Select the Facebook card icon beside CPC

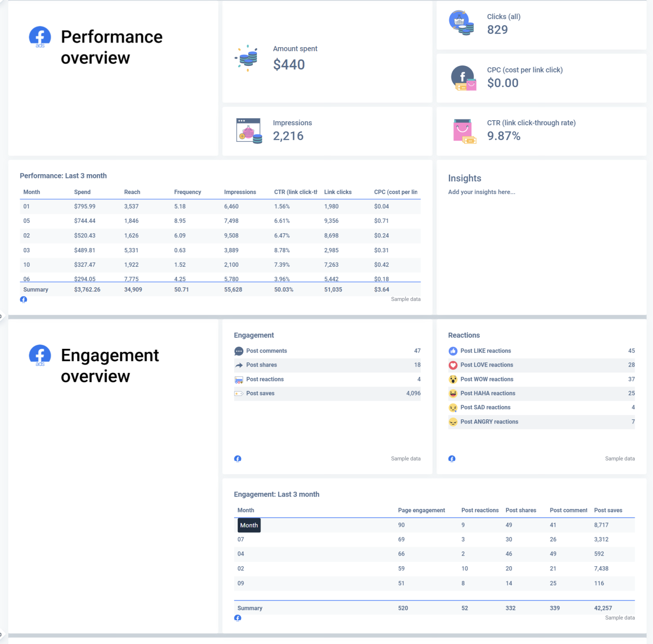pyautogui.click(x=463, y=78)
